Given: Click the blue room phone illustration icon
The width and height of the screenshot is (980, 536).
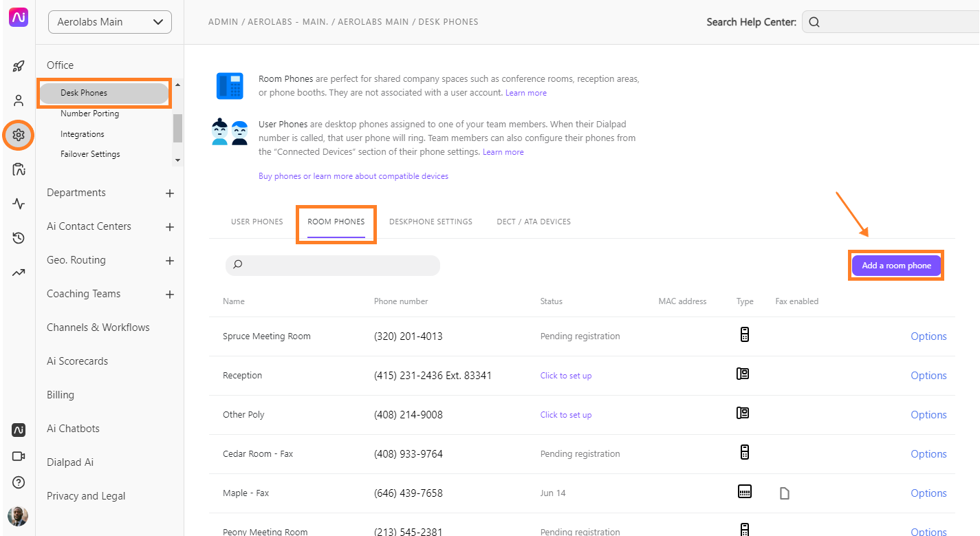Looking at the screenshot, I should [230, 86].
